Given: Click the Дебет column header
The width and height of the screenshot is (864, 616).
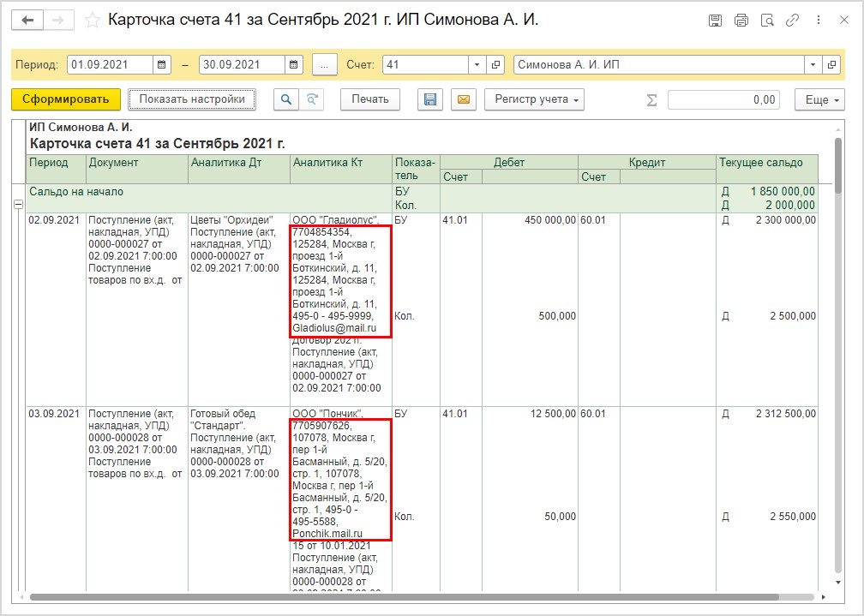Looking at the screenshot, I should coord(508,163).
